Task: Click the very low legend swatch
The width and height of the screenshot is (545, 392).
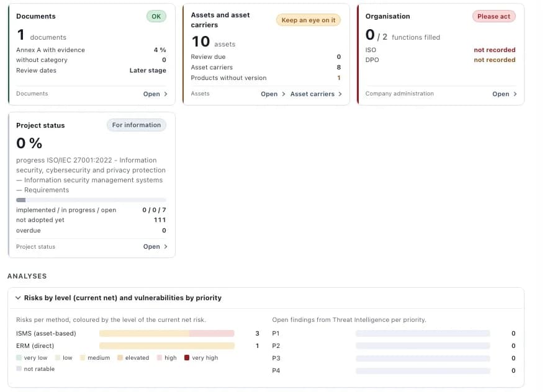Action: click(x=19, y=358)
